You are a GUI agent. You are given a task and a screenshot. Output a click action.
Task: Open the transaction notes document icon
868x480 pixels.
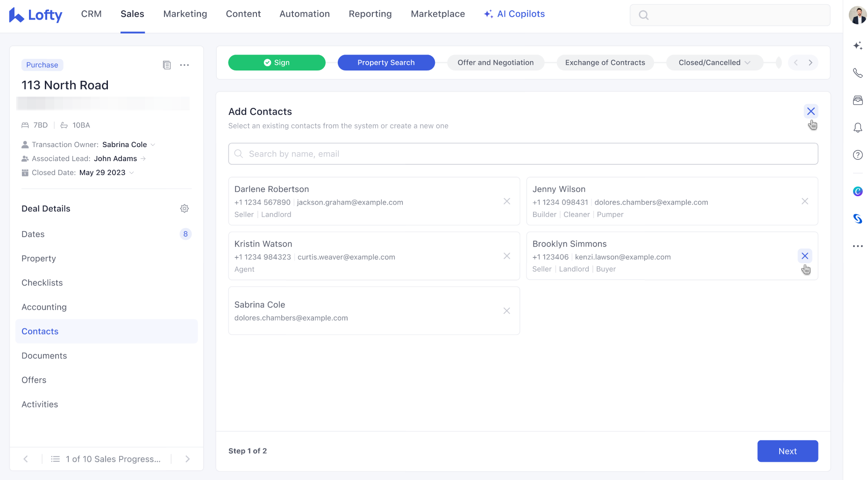pyautogui.click(x=167, y=65)
